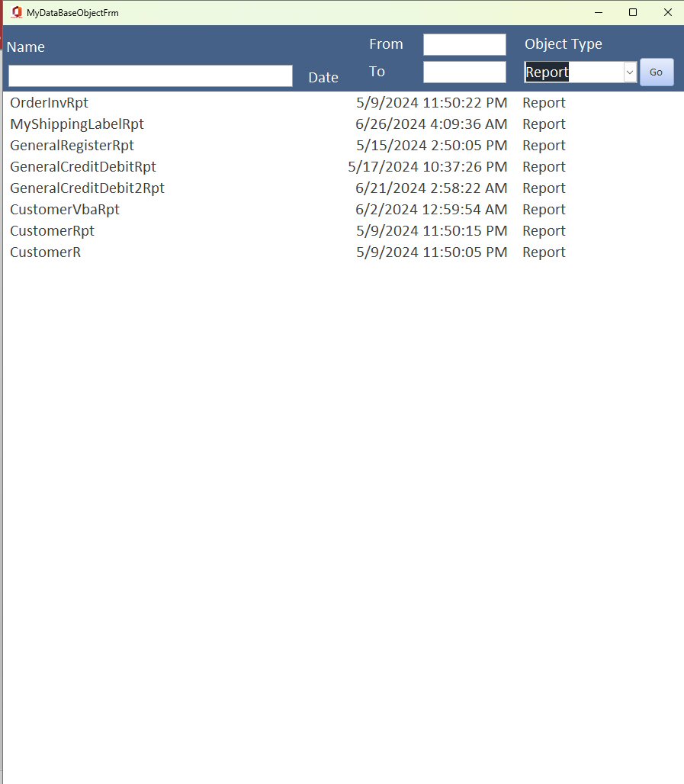Click the dropdown arrow next to Report
This screenshot has height=784, width=684.
pyautogui.click(x=629, y=72)
